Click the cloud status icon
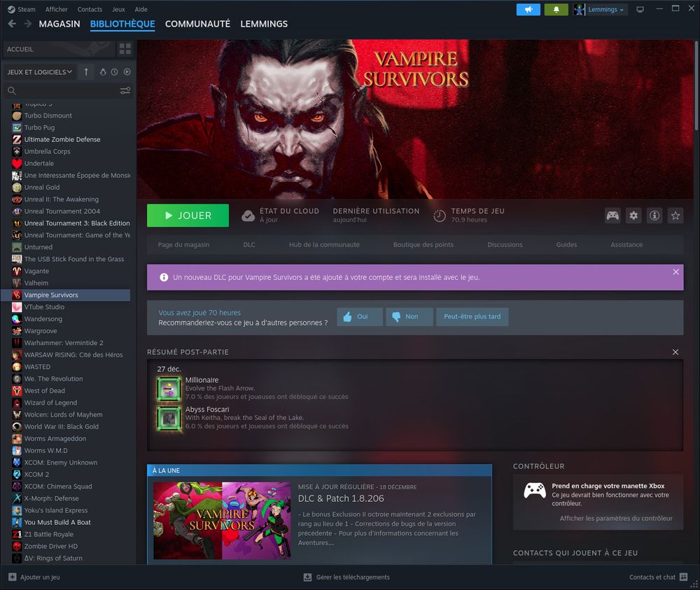Image resolution: width=700 pixels, height=590 pixels. [x=248, y=216]
